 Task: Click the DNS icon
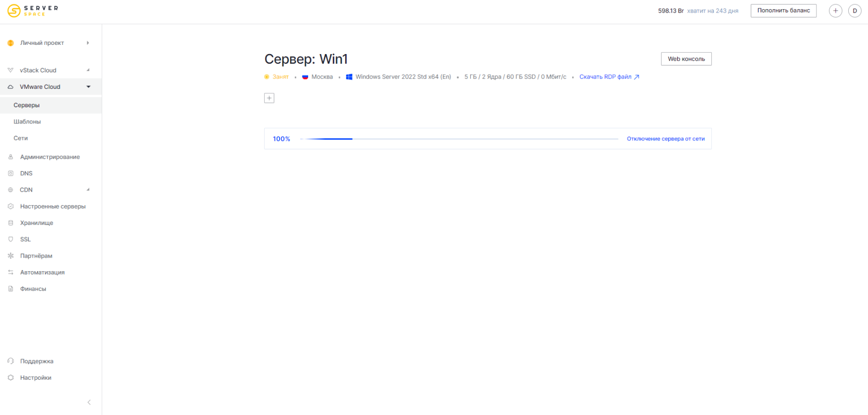tap(11, 173)
